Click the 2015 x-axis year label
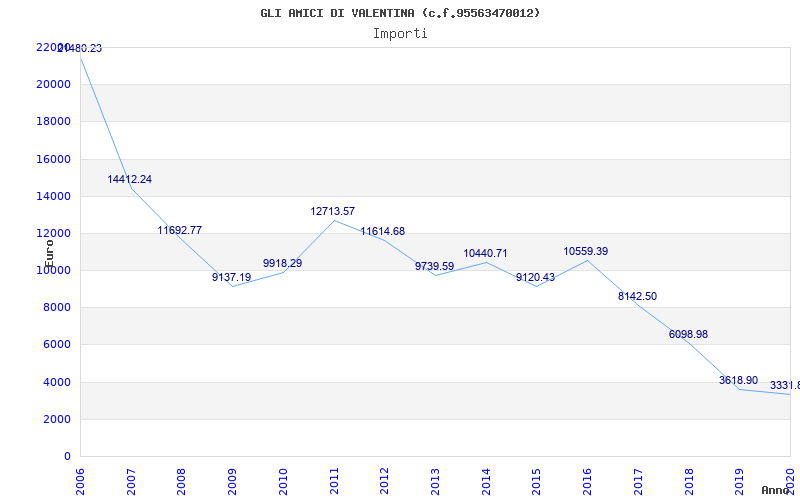Screen dimensions: 800x500 536,481
